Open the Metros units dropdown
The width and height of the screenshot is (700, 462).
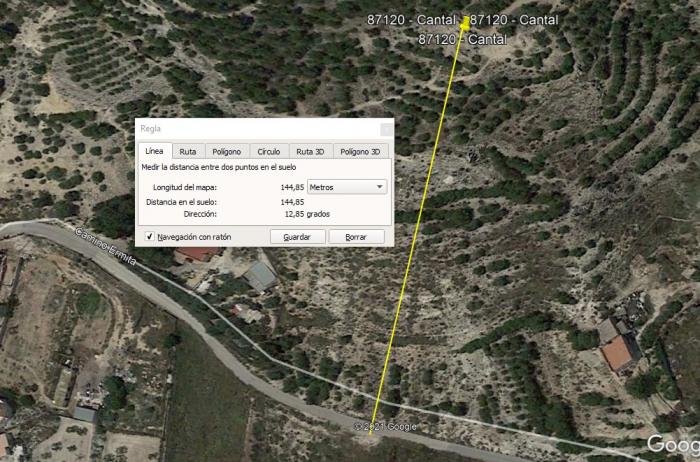(x=347, y=187)
